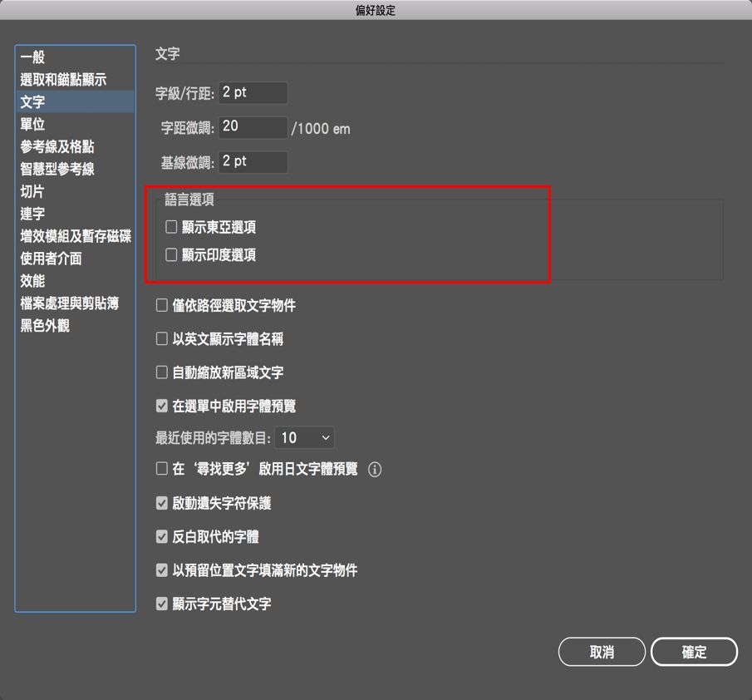
Task: Check 在'尋找更多'啟用日文字體預覽
Action: click(x=162, y=468)
